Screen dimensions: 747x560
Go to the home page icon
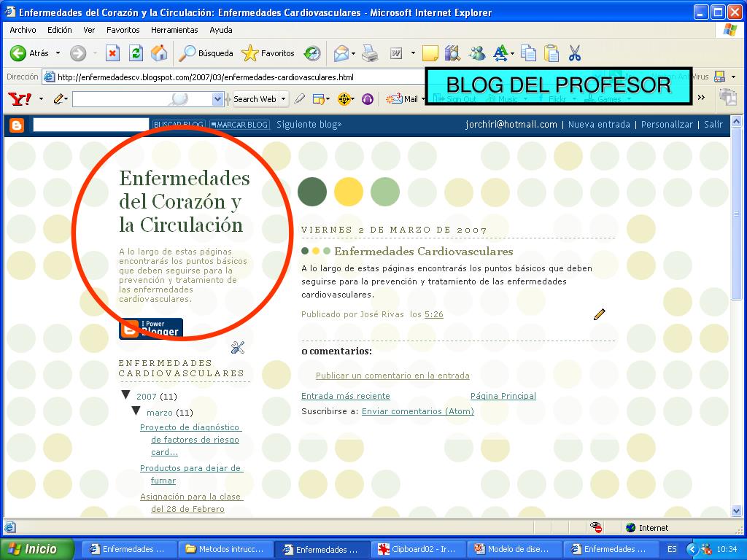click(x=159, y=52)
